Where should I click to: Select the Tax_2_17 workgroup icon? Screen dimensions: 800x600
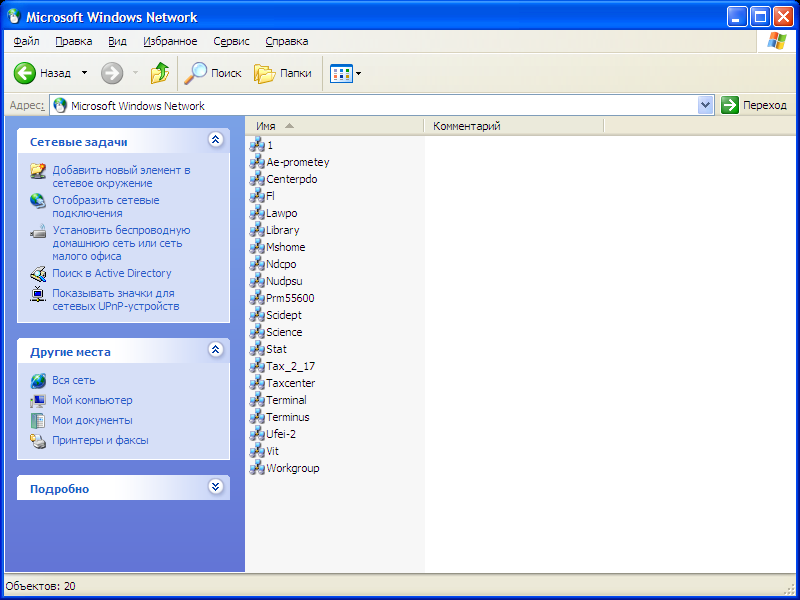(257, 366)
